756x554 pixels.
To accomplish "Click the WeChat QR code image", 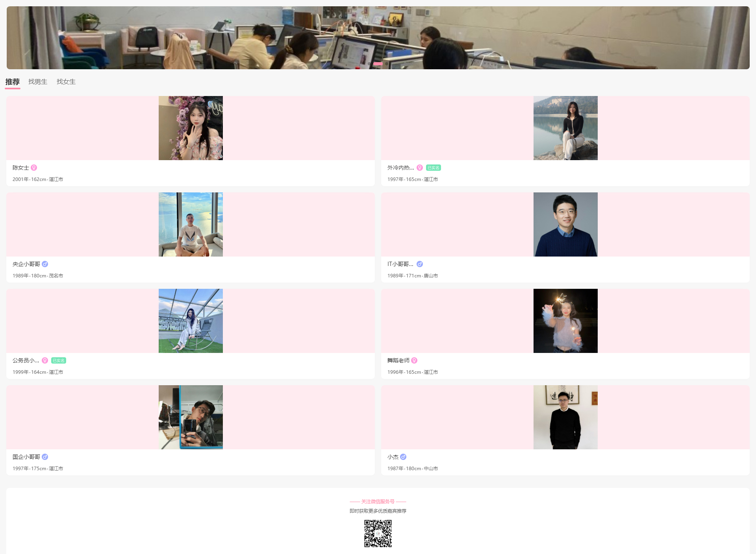I will pyautogui.click(x=378, y=533).
